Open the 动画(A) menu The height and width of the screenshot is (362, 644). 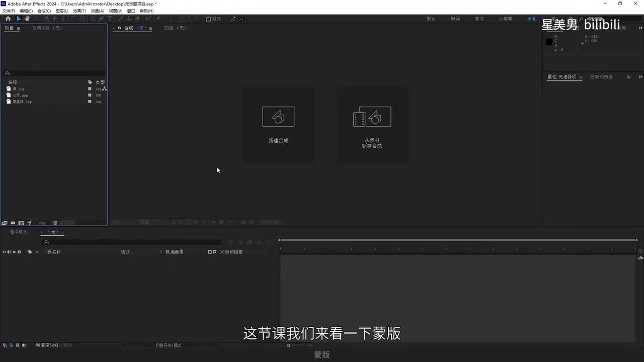click(x=98, y=11)
